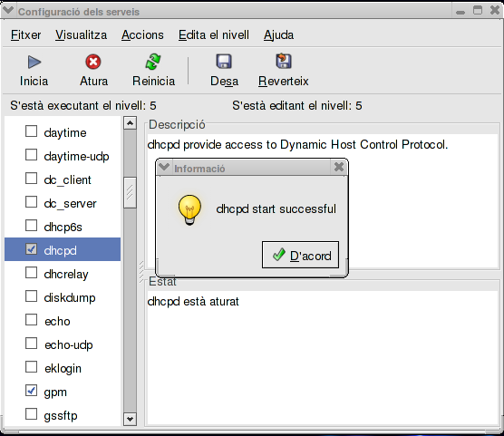Restart the service using the Reinicia icon
This screenshot has width=504, height=436.
click(x=153, y=62)
